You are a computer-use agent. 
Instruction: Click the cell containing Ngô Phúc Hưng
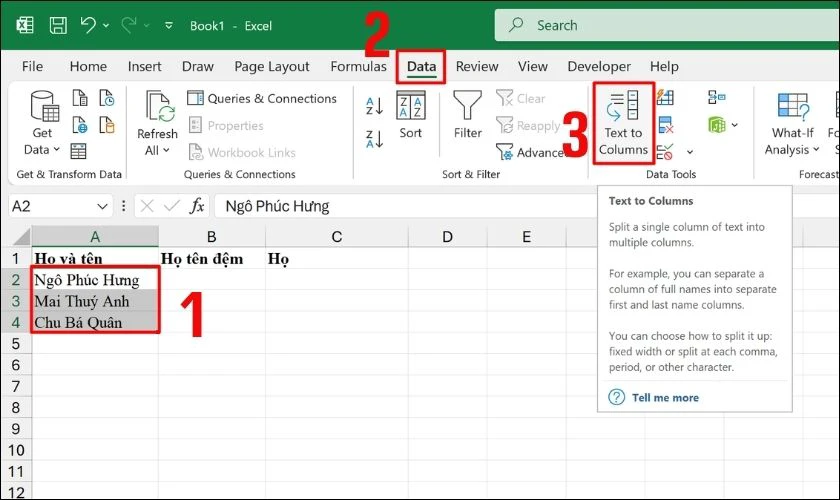click(95, 280)
